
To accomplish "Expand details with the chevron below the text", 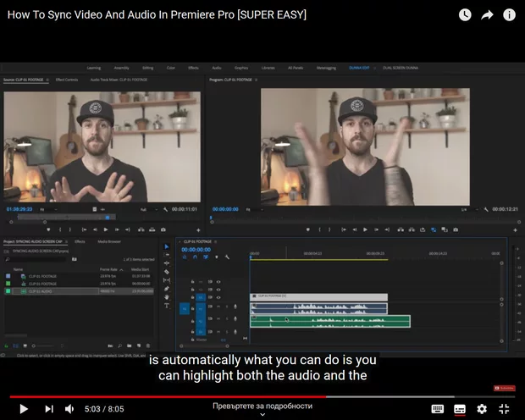I will (262, 415).
